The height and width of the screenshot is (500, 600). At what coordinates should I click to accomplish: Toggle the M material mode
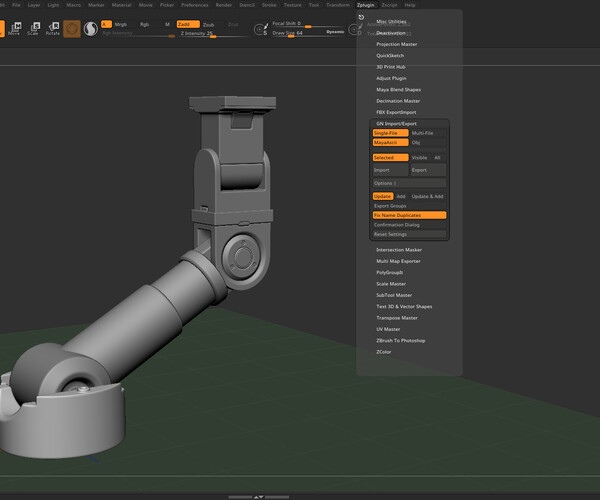click(167, 24)
